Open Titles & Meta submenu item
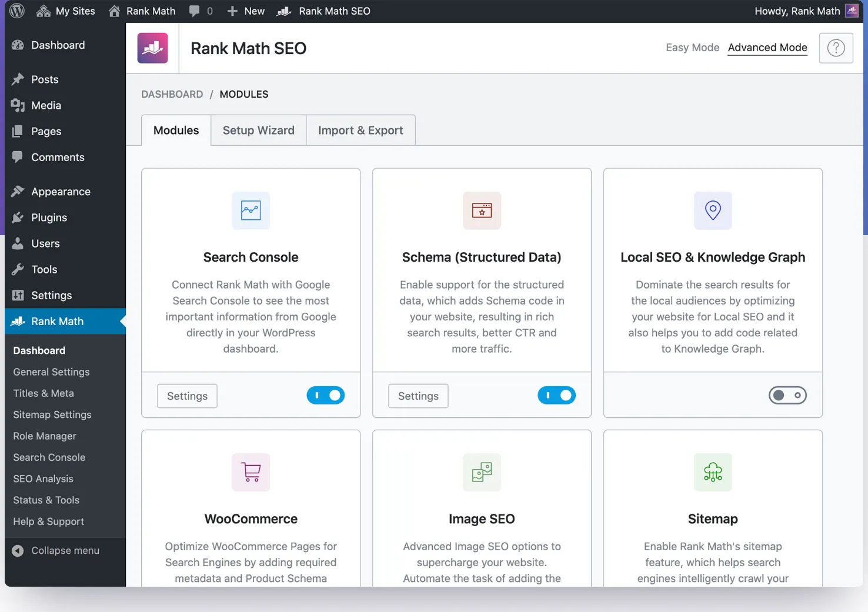Image resolution: width=868 pixels, height=612 pixels. point(44,393)
